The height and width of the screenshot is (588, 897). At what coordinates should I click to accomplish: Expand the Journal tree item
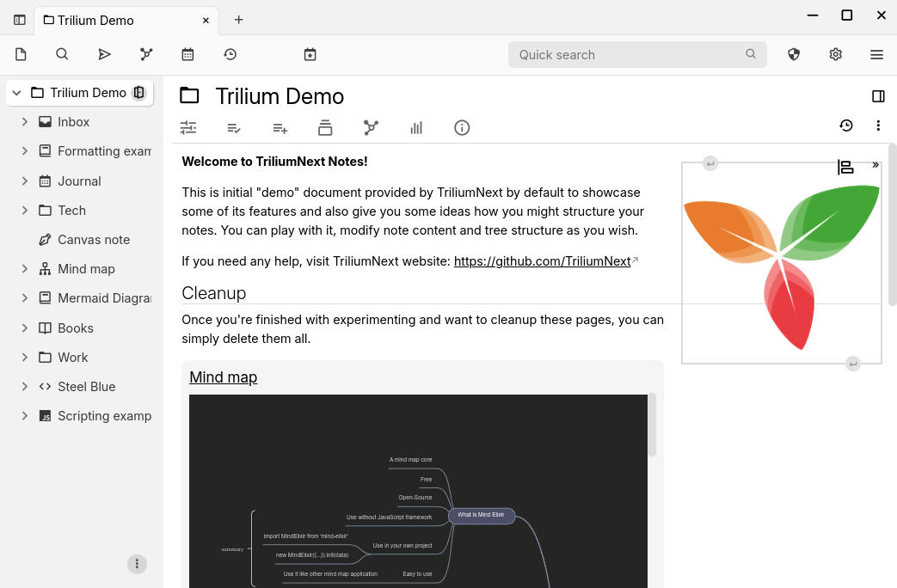tap(25, 181)
